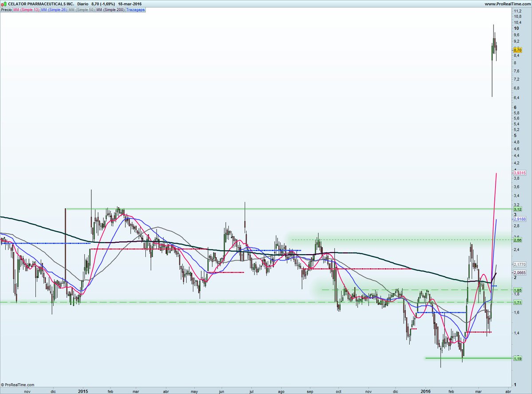Click the 2,1770 grey average value tag

click(x=519, y=264)
